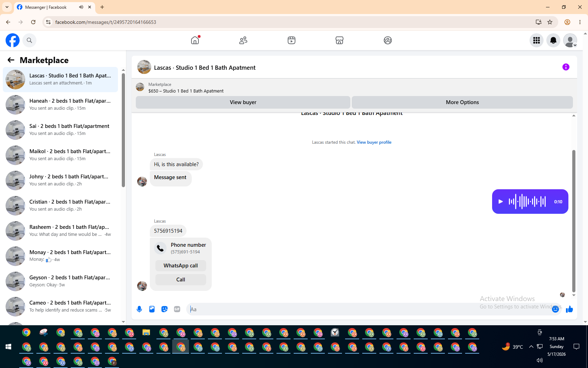This screenshot has height=368, width=588.
Task: Show hidden system tray icons chevron
Action: point(531,347)
